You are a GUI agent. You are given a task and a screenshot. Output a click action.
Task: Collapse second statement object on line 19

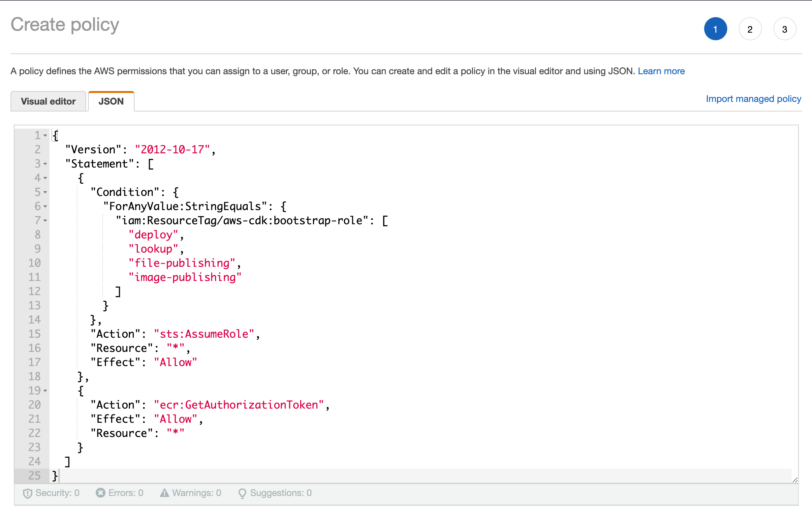(x=45, y=391)
